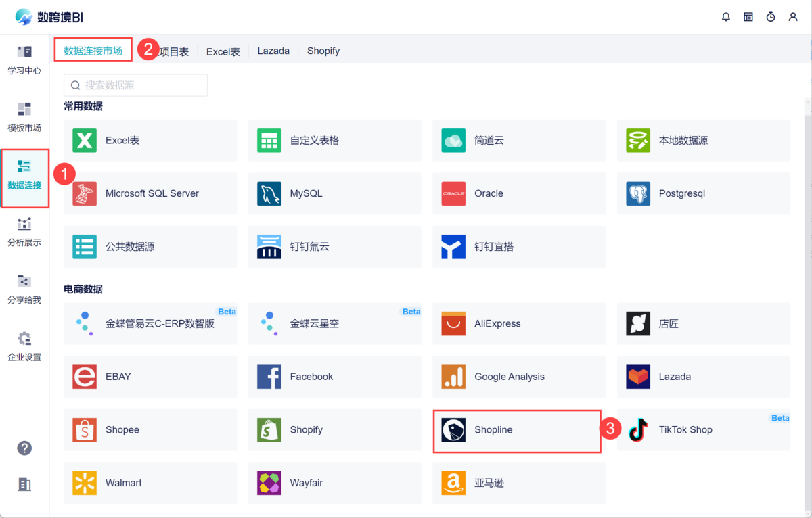Open 分享给我 in sidebar
812x518 pixels.
tap(24, 289)
